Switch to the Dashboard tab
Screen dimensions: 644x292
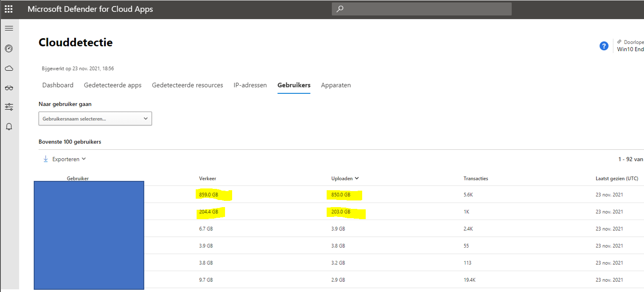coord(58,85)
